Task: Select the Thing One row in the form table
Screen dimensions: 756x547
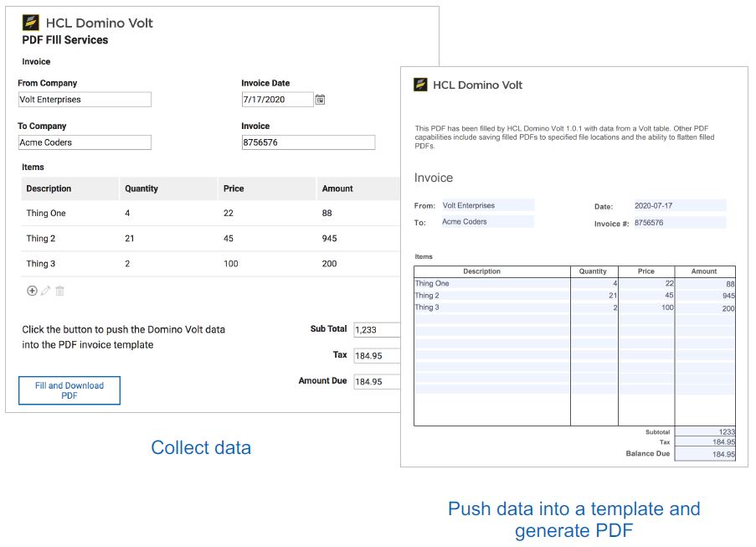Action: tap(211, 214)
